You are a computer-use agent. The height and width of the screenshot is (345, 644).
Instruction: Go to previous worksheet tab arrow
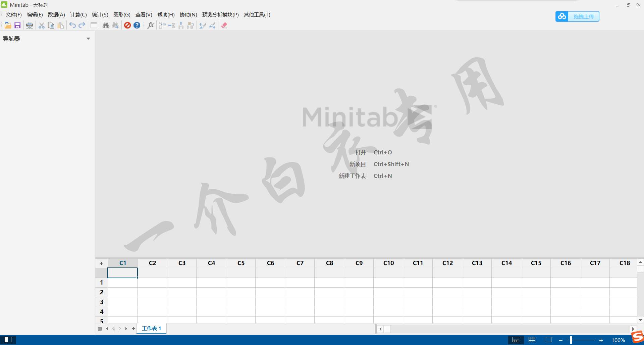[113, 329]
